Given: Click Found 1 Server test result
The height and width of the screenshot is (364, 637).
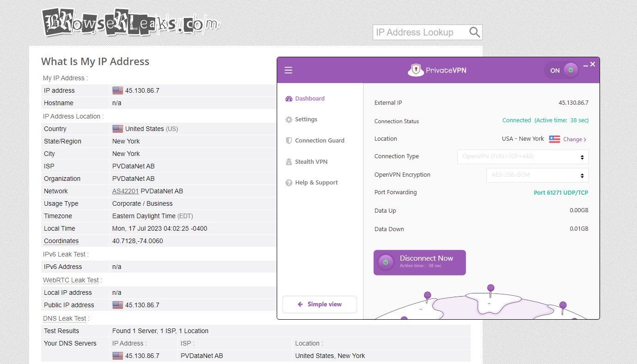Looking at the screenshot, I should (x=160, y=331).
